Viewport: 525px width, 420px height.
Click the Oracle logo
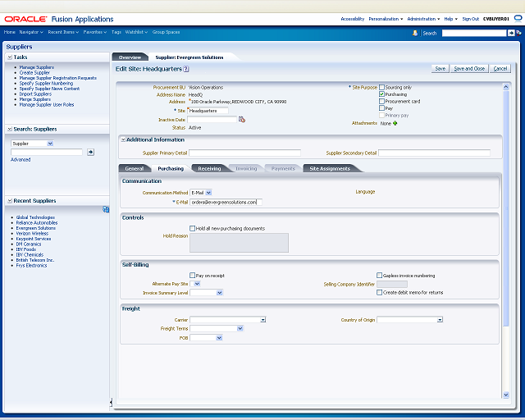pyautogui.click(x=25, y=19)
